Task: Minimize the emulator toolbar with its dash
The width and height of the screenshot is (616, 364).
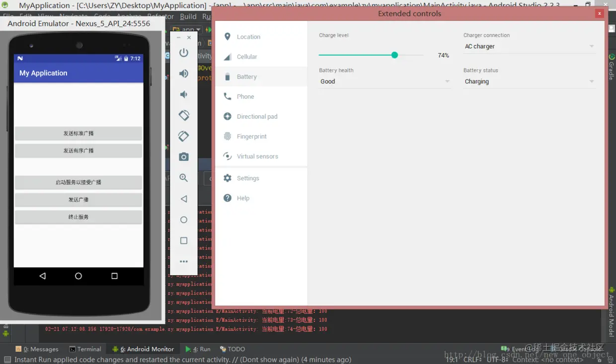Action: pos(179,37)
